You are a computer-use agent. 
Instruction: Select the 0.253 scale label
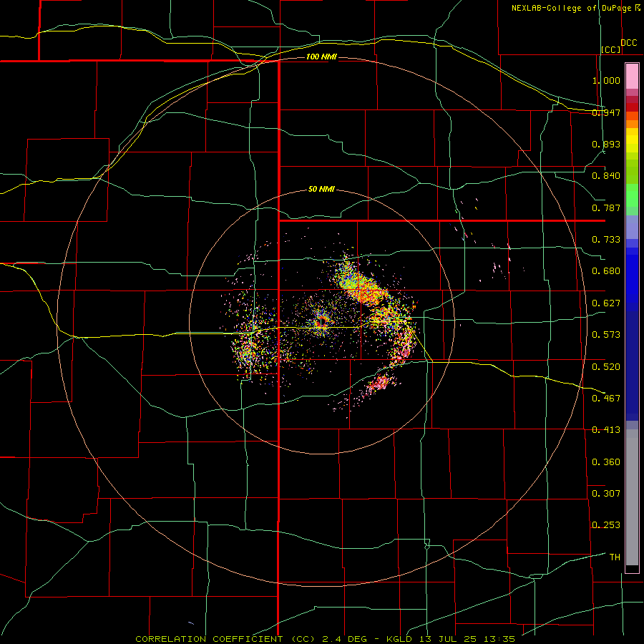606,525
